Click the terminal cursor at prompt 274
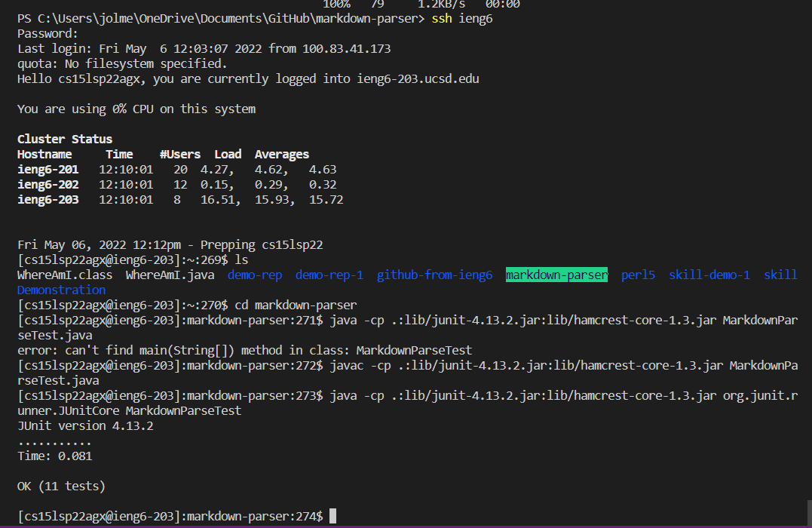Screen dimensions: 812x528 pyautogui.click(x=333, y=516)
